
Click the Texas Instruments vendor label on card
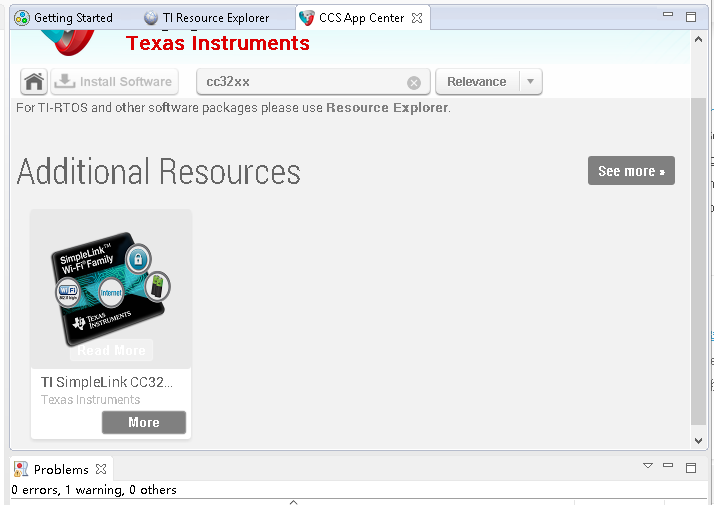[x=91, y=400]
